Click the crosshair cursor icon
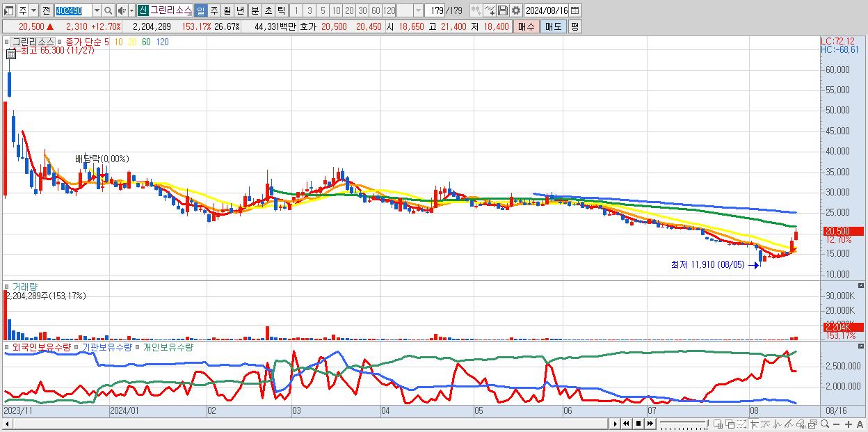The height and width of the screenshot is (432, 868). click(x=754, y=424)
